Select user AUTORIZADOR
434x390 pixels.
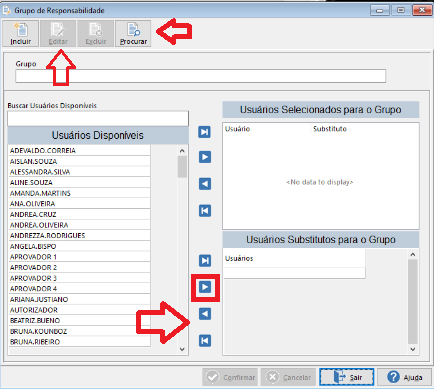click(79, 310)
